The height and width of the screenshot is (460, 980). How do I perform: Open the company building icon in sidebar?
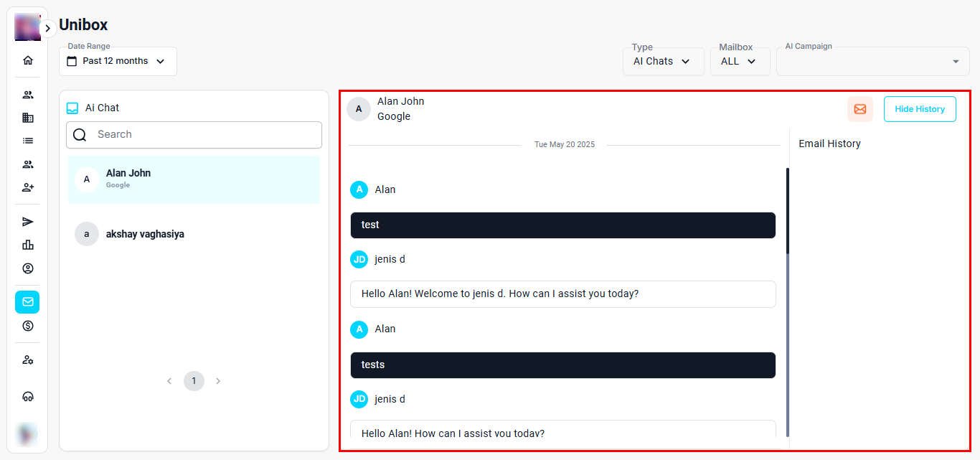[x=28, y=118]
